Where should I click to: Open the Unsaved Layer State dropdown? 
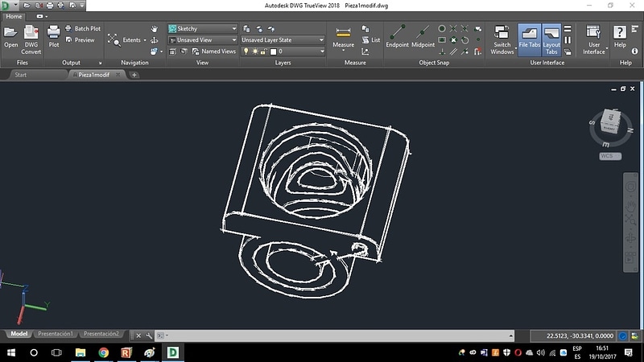pos(283,39)
